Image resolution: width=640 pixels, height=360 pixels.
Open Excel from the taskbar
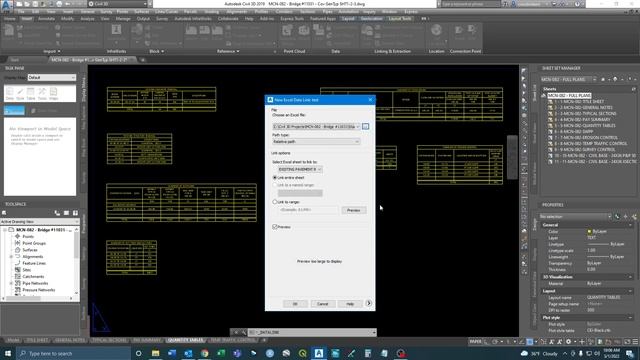click(x=221, y=353)
